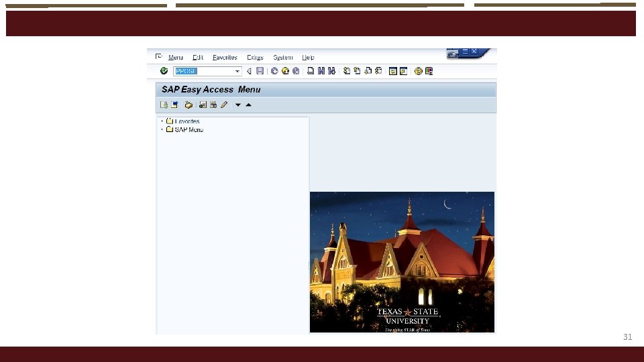The image size is (644, 362).
Task: Open the Menu menu
Action: tap(175, 58)
